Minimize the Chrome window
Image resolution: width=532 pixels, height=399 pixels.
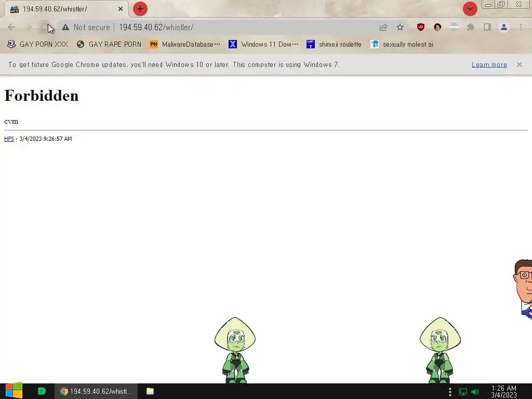[x=488, y=5]
